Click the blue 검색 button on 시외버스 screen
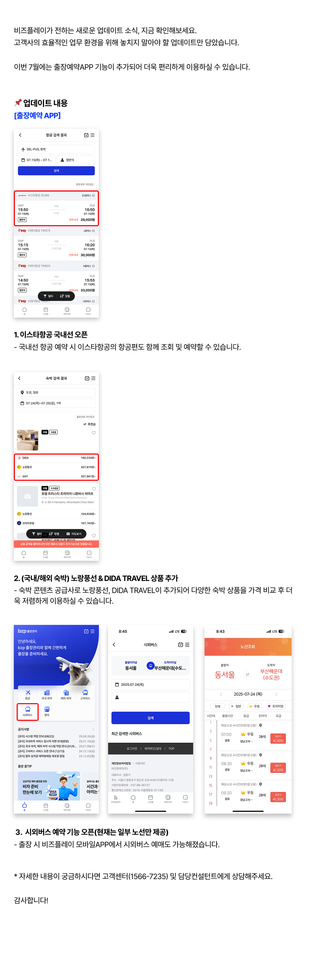 (x=150, y=718)
